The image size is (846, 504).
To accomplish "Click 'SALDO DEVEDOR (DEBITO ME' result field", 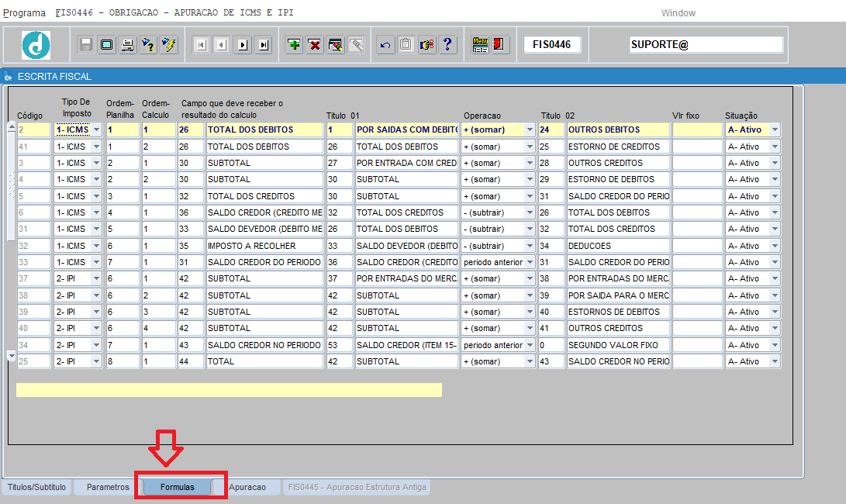I will point(264,229).
